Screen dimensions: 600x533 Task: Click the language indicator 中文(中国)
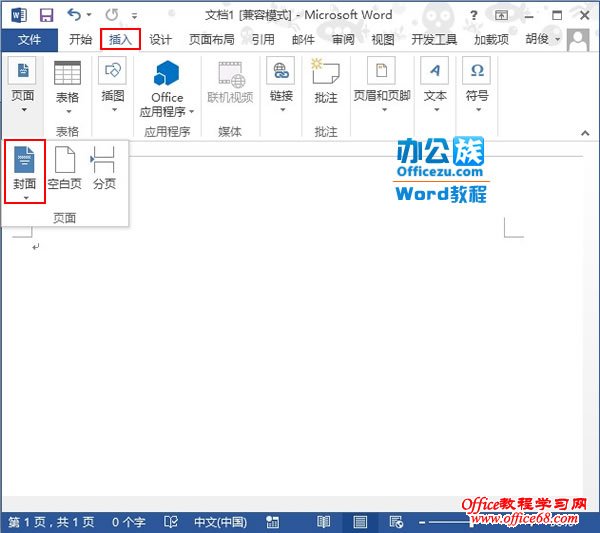pyautogui.click(x=220, y=522)
